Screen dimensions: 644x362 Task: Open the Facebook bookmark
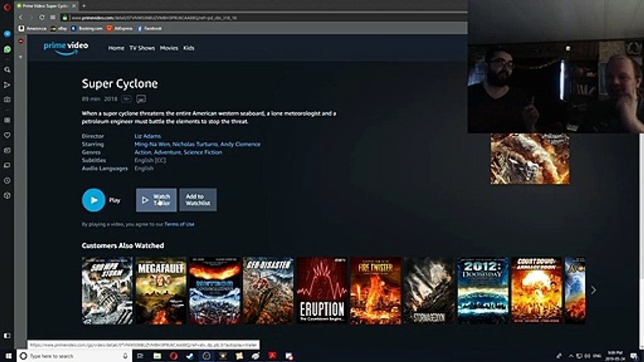[x=149, y=29]
